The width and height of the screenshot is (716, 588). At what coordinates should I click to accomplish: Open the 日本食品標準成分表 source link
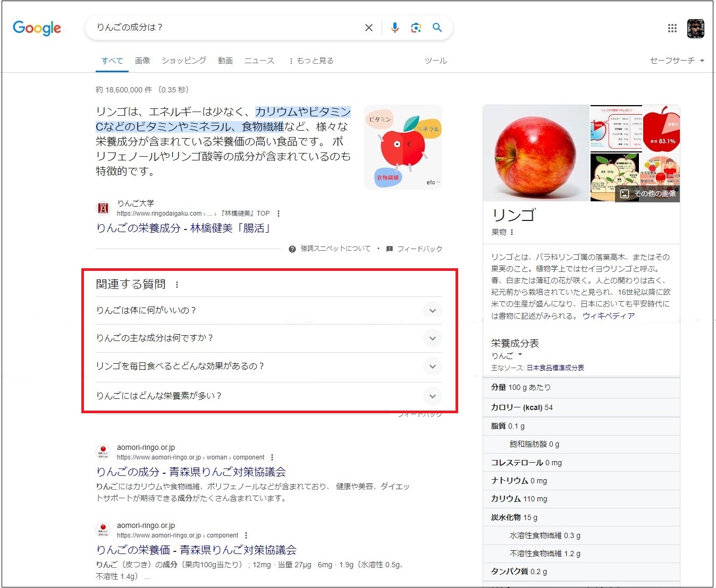(x=555, y=368)
